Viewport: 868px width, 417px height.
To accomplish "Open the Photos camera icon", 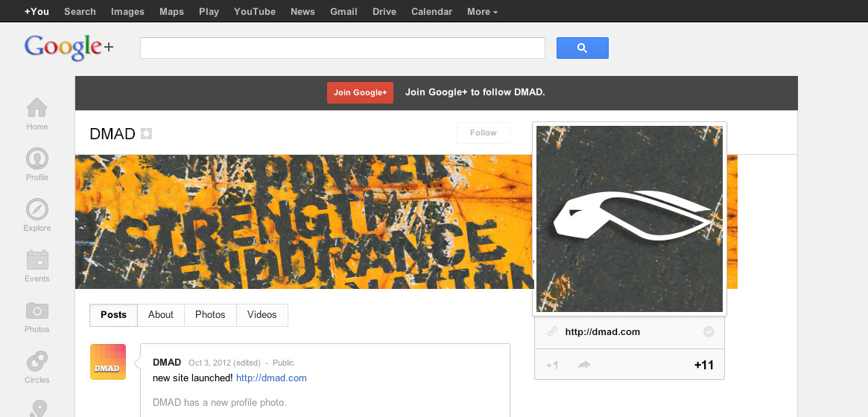I will 37,311.
